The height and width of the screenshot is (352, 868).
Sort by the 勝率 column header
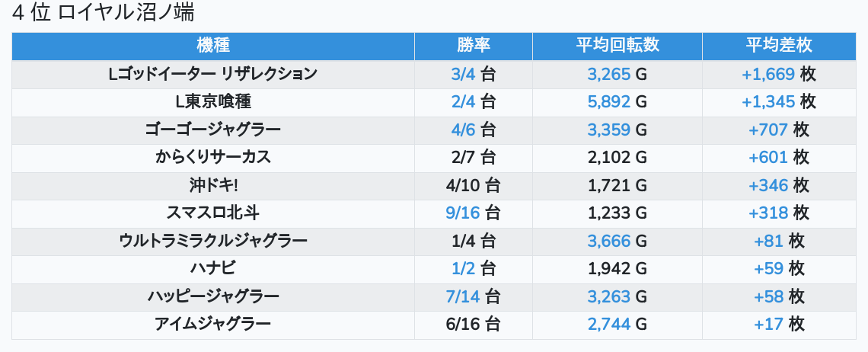[x=474, y=46]
